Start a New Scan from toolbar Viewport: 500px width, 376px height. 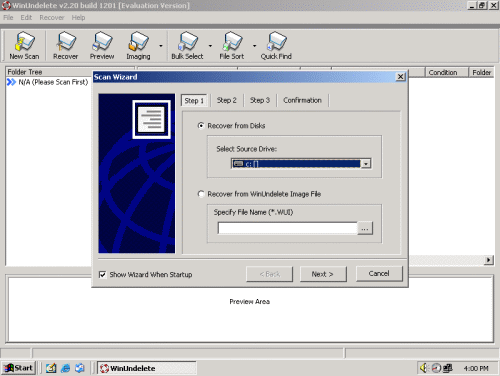click(x=24, y=46)
